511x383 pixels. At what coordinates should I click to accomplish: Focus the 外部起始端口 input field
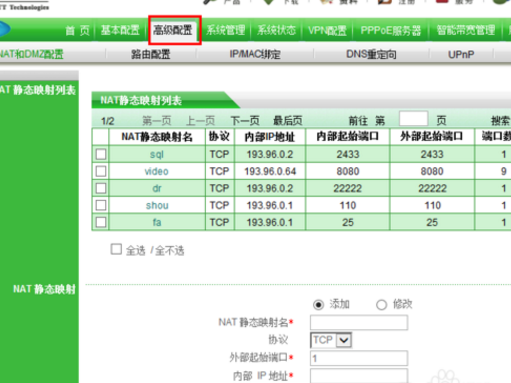pyautogui.click(x=359, y=358)
